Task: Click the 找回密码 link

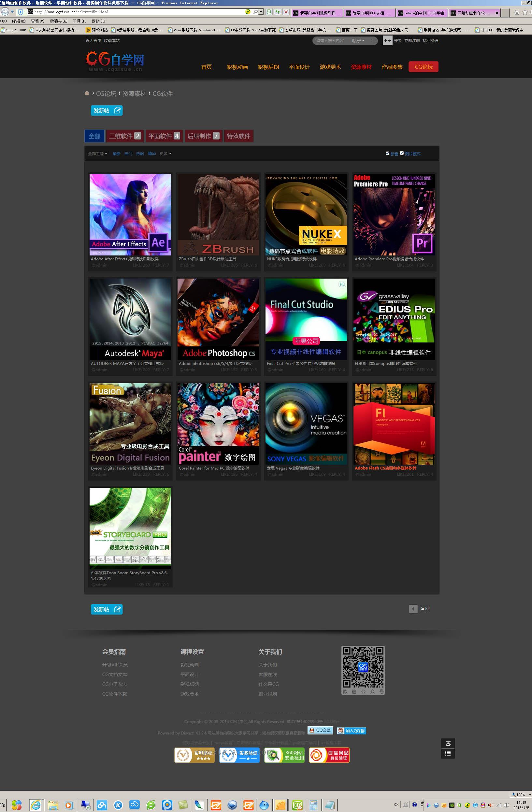Action: coord(430,41)
